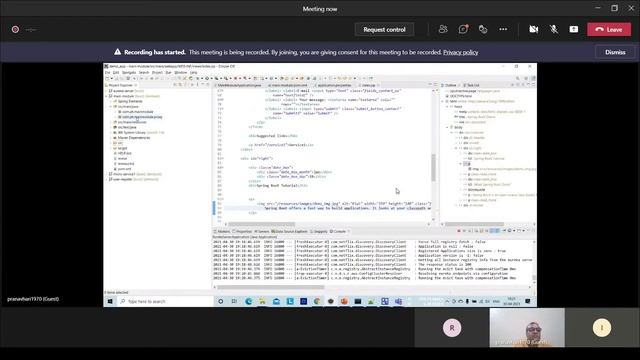Click the share content tray icon
Image resolution: width=640 pixels, height=360 pixels.
pos(573,29)
